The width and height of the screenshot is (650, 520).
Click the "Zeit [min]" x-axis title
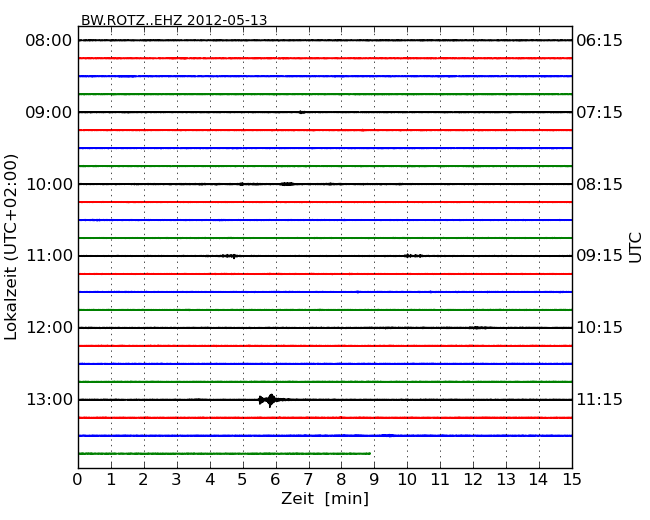click(325, 498)
